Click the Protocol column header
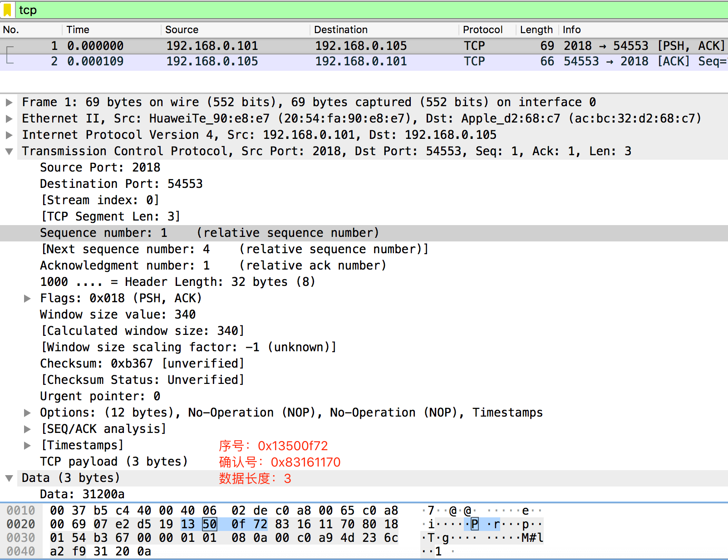Image resolution: width=728 pixels, height=560 pixels. 482,30
